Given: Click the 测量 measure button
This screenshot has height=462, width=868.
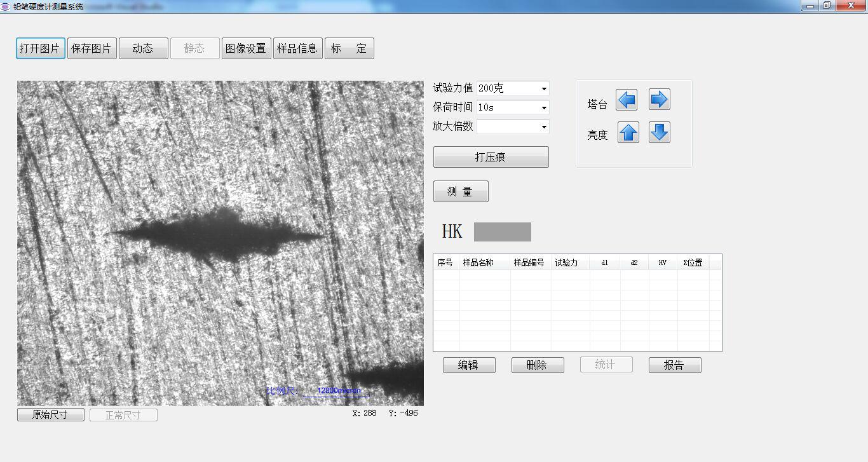Looking at the screenshot, I should tap(460, 191).
